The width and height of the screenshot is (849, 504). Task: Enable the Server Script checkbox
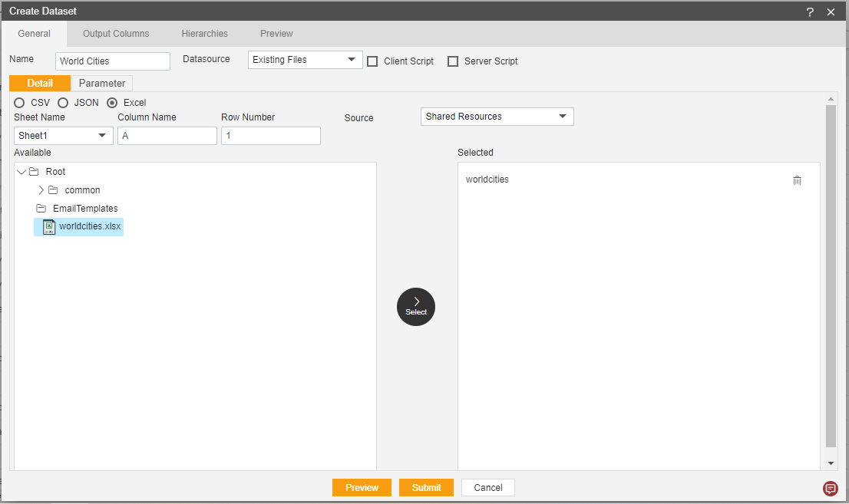click(453, 61)
